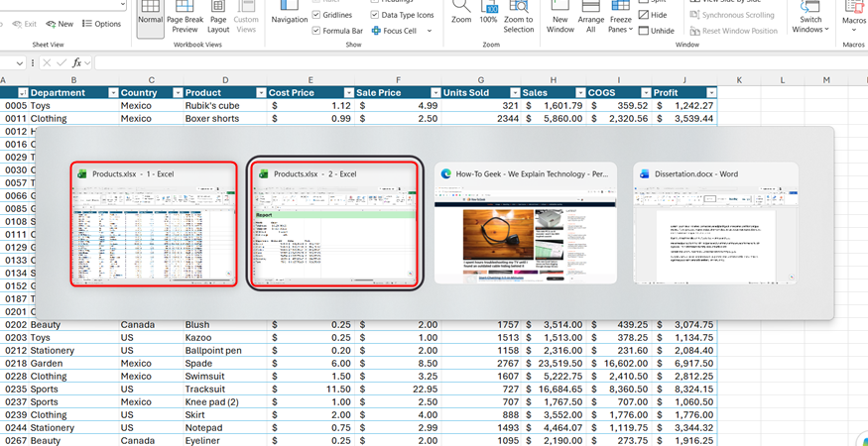Uncheck the Gridlines checkbox
868x446 pixels.
(316, 15)
